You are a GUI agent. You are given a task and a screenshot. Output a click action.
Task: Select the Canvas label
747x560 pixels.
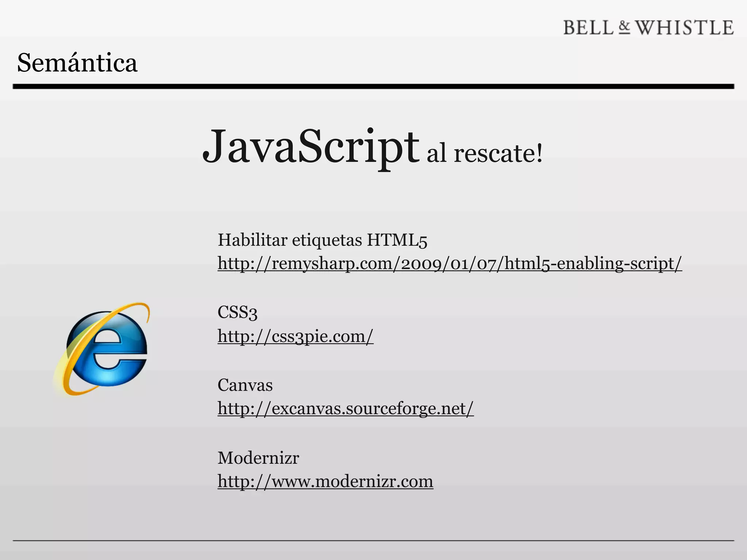tap(245, 385)
